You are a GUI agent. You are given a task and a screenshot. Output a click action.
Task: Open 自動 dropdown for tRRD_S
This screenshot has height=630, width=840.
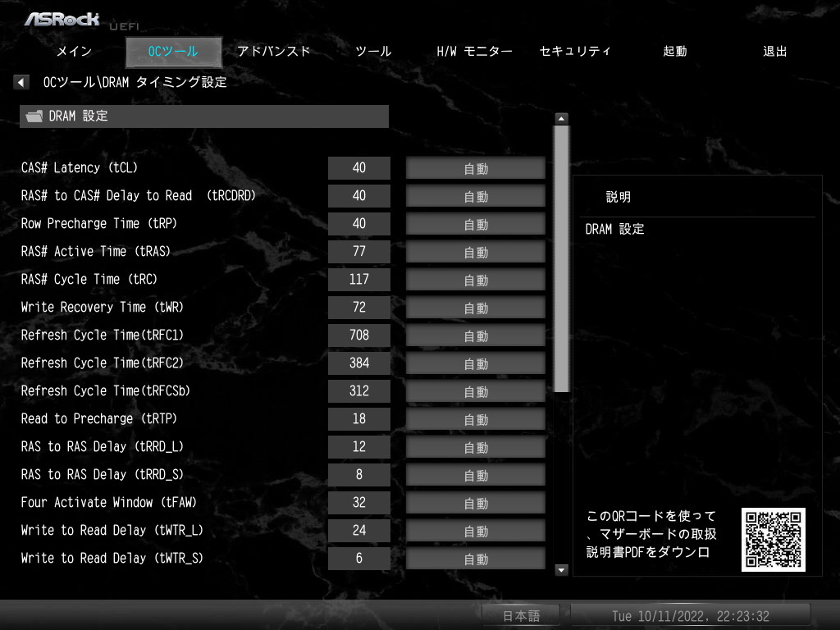tap(476, 475)
